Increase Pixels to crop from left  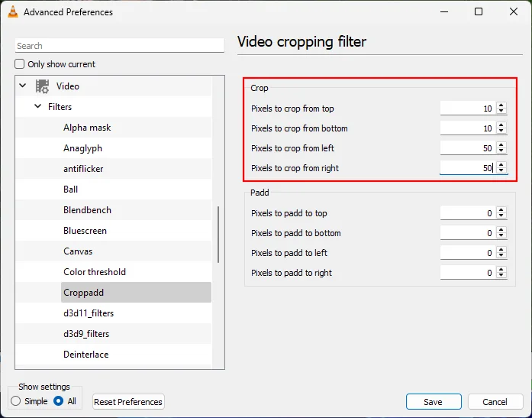coord(501,145)
